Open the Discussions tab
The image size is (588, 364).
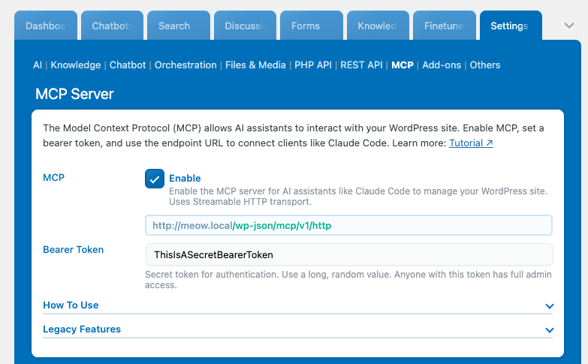click(x=245, y=26)
